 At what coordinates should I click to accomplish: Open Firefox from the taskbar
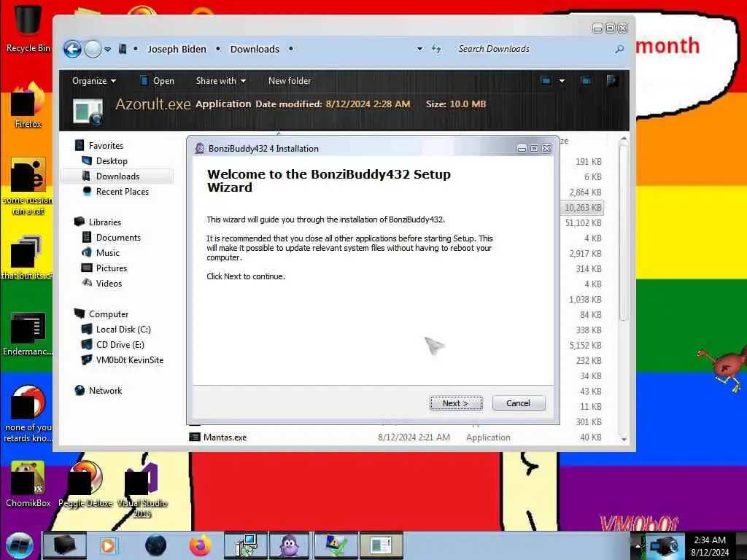[x=201, y=545]
